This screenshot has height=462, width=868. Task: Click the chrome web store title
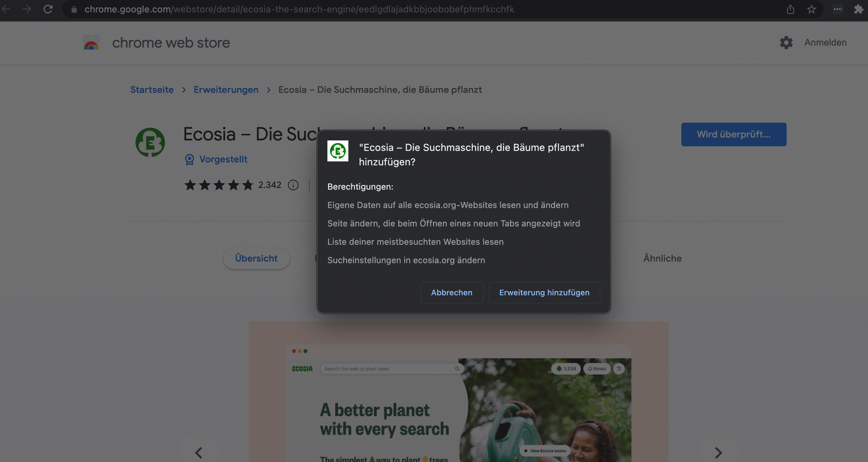(171, 43)
